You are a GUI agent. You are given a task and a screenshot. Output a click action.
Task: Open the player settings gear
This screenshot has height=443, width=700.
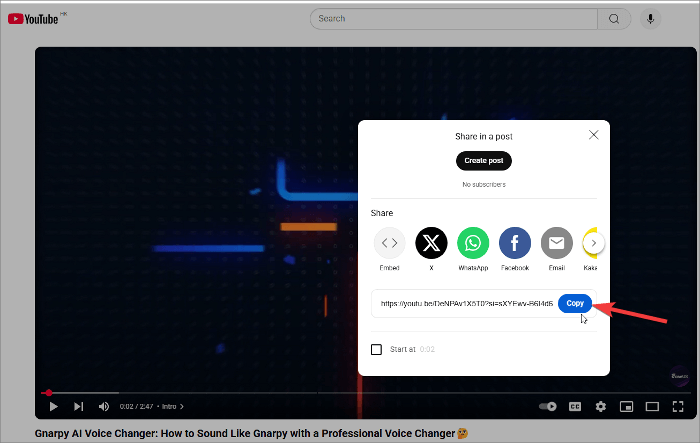601,407
